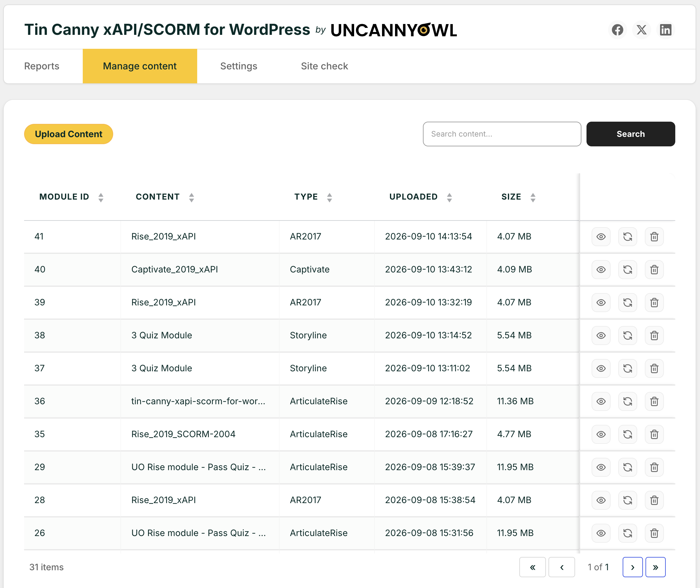This screenshot has height=588, width=700.
Task: Replace content for module 35 via refresh icon
Action: coord(628,434)
